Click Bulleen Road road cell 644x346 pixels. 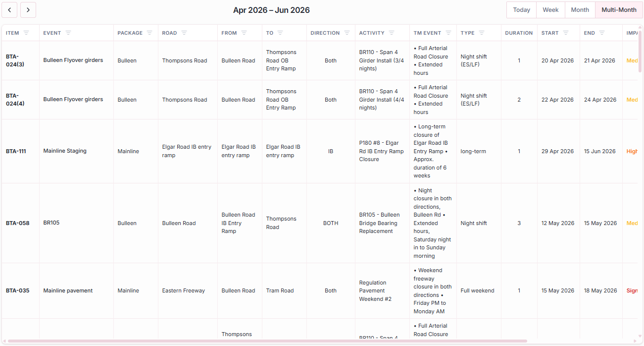click(x=179, y=223)
